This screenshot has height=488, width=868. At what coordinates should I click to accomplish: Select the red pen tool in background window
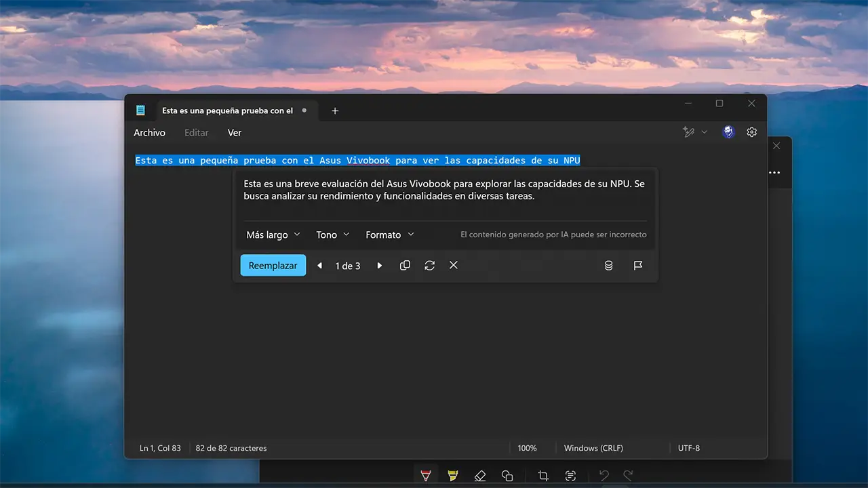[x=426, y=476]
